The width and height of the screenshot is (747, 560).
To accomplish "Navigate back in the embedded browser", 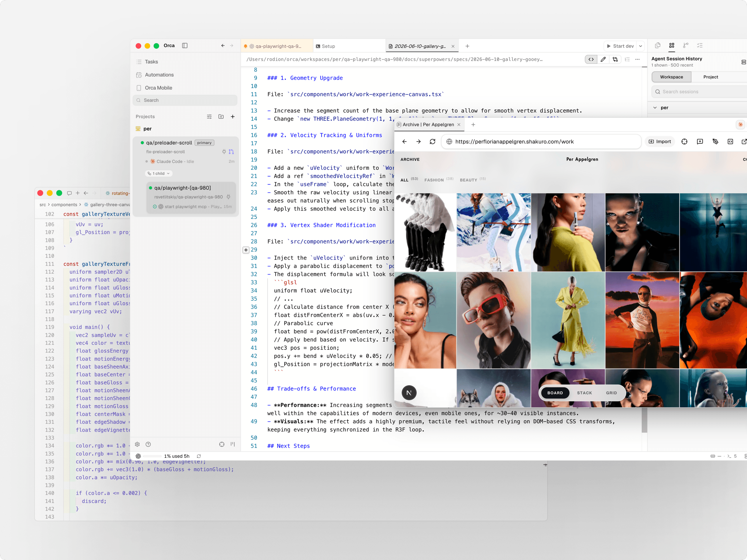I will (x=404, y=142).
